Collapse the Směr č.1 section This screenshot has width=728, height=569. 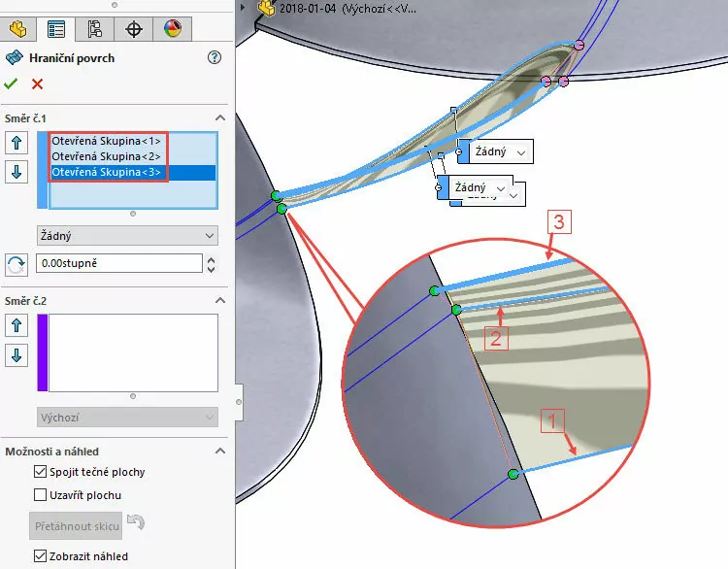coord(220,118)
